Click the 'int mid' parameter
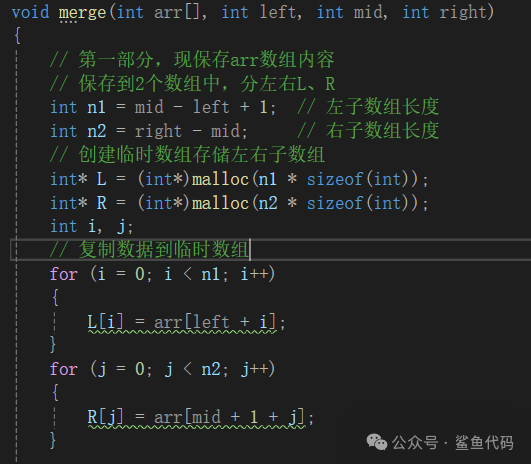The height and width of the screenshot is (464, 531). point(349,12)
